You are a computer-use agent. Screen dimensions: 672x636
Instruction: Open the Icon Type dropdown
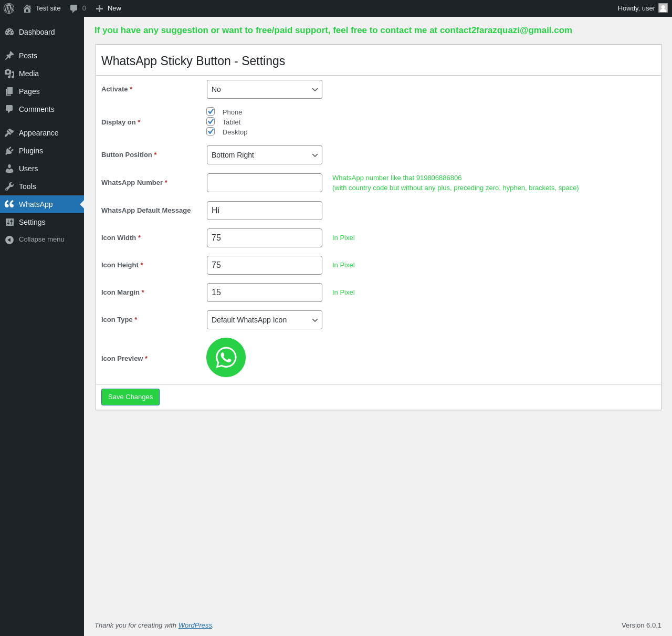coord(265,320)
